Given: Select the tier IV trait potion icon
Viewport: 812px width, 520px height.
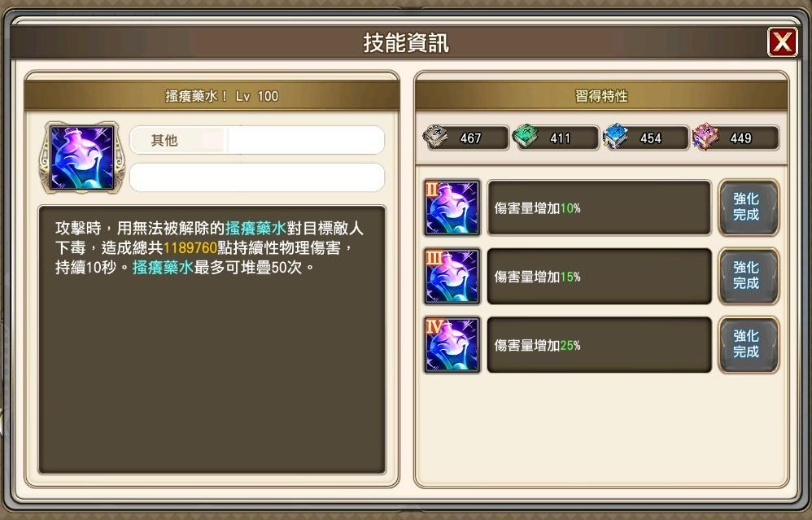Looking at the screenshot, I should [x=452, y=345].
